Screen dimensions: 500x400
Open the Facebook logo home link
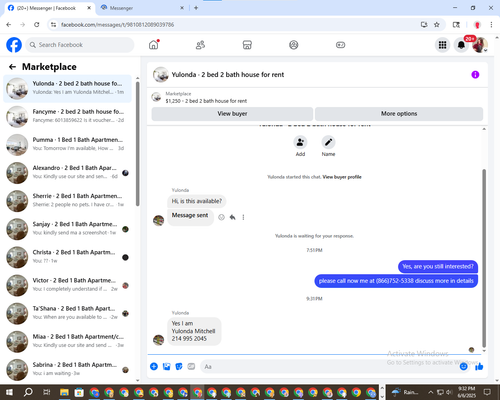click(x=14, y=45)
